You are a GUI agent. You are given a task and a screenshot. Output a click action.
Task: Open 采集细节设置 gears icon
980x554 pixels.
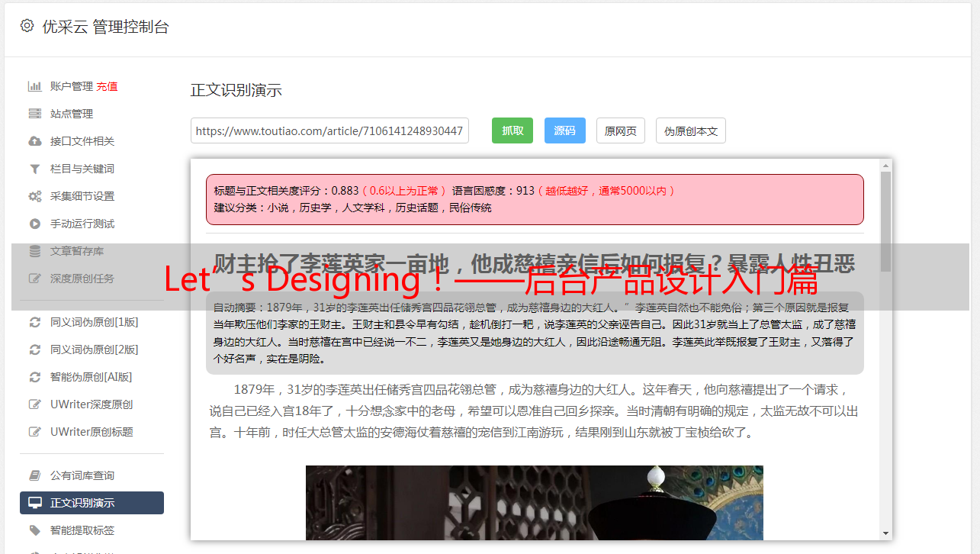[35, 196]
